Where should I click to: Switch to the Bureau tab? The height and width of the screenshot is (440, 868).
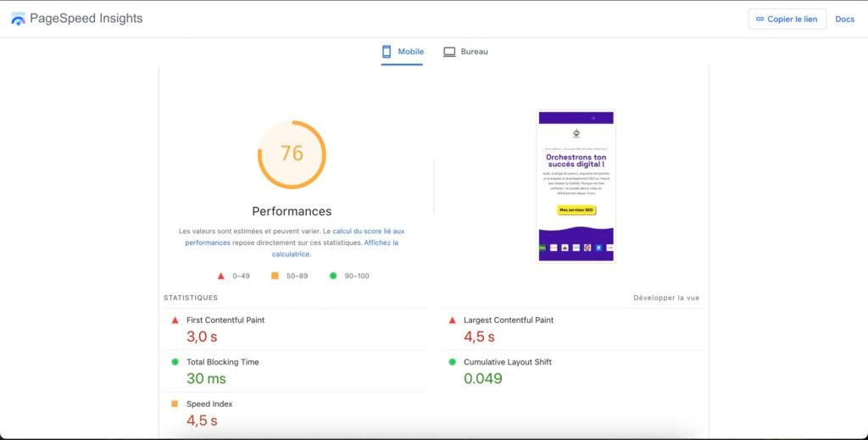pyautogui.click(x=465, y=52)
